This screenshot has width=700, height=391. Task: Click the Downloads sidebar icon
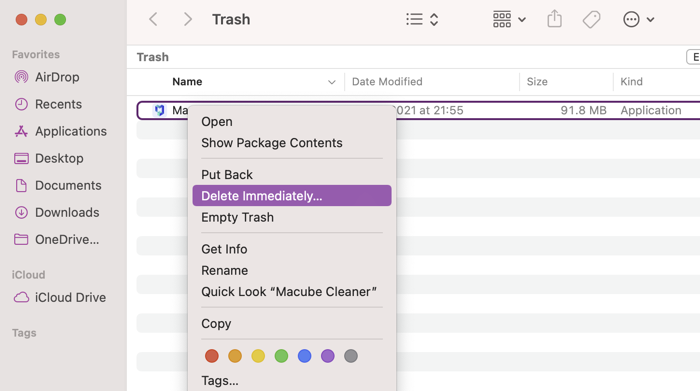pyautogui.click(x=21, y=212)
